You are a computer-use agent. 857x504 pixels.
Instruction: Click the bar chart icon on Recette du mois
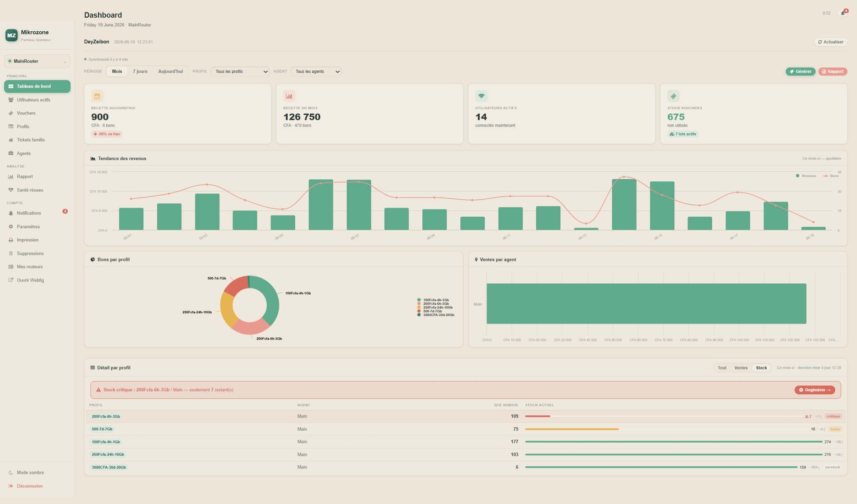pyautogui.click(x=289, y=96)
